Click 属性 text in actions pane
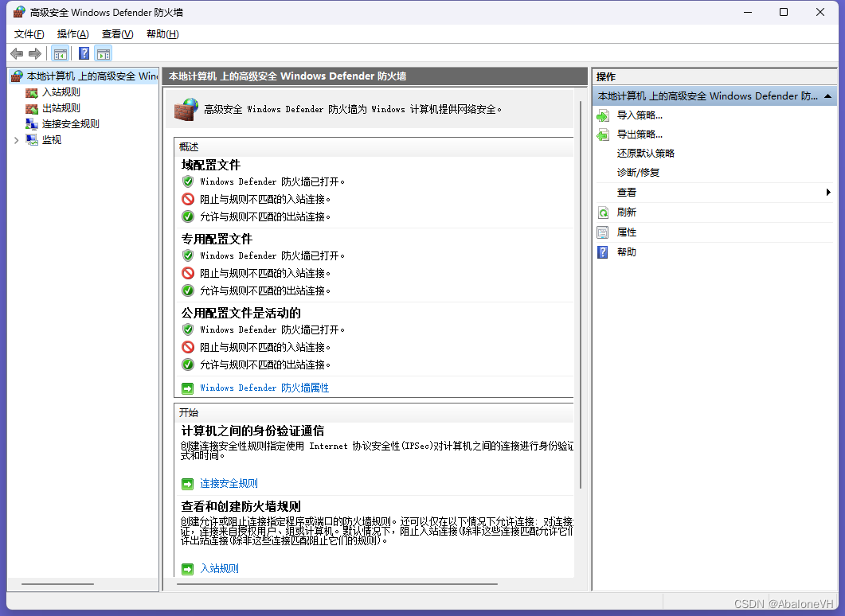 tap(627, 232)
